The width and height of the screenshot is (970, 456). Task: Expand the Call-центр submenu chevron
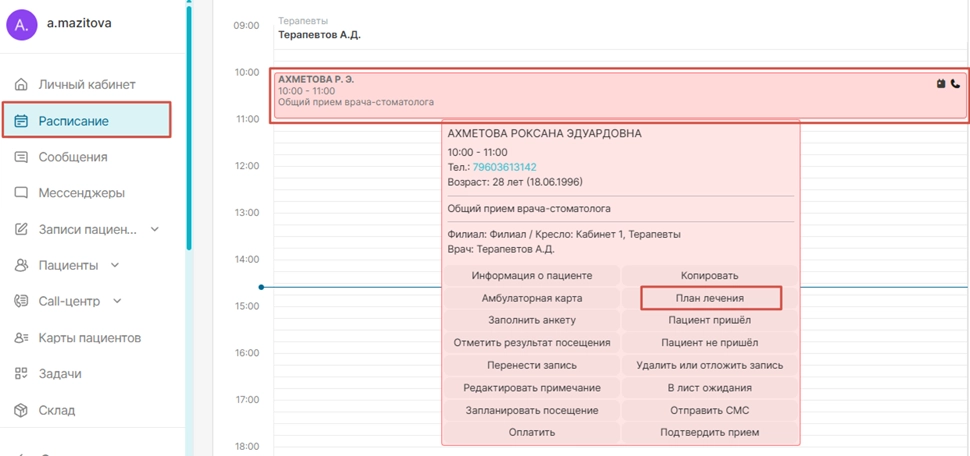117,301
